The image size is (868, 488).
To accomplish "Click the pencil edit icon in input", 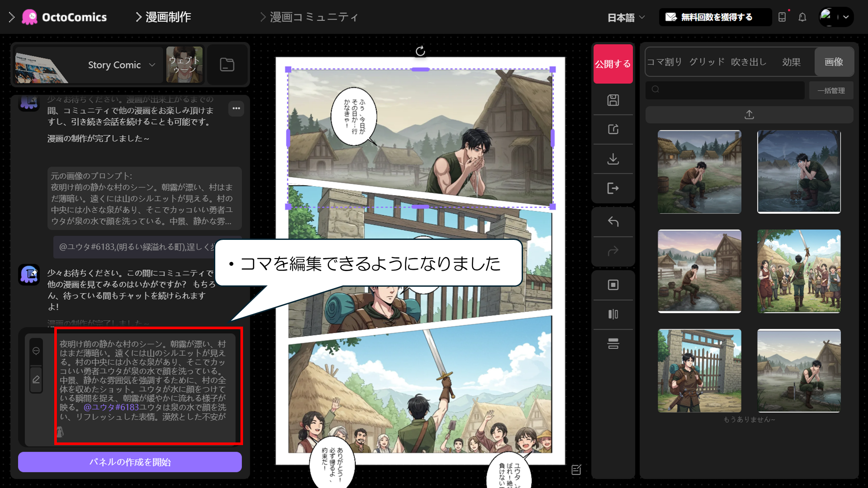I will (36, 380).
